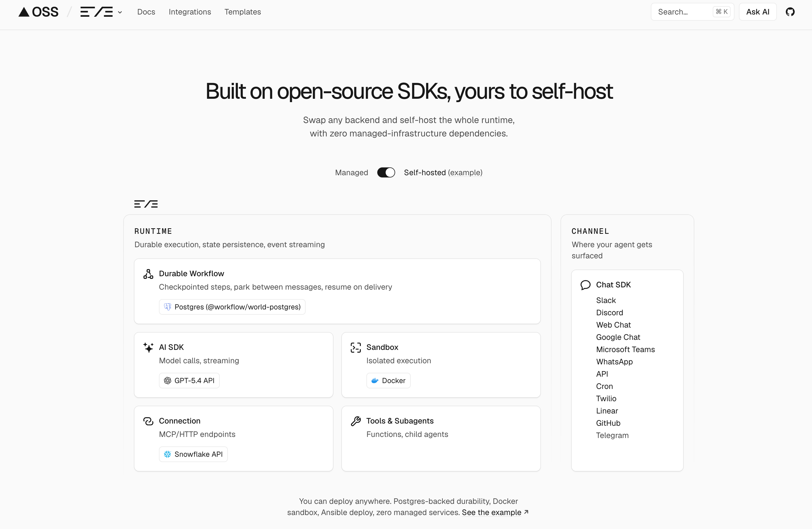Select Google Chat in the channel list
Image resolution: width=812 pixels, height=529 pixels.
coord(618,337)
